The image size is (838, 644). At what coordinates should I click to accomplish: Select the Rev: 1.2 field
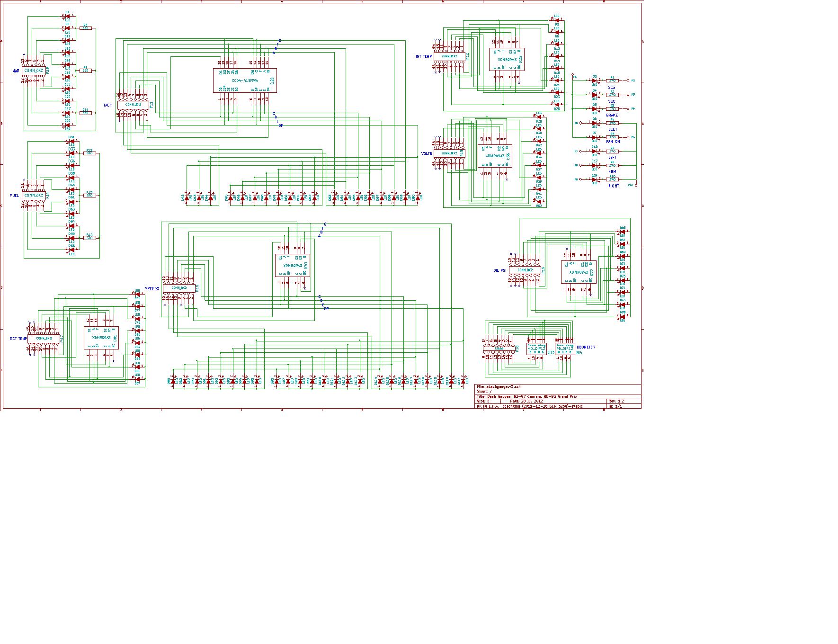click(616, 401)
